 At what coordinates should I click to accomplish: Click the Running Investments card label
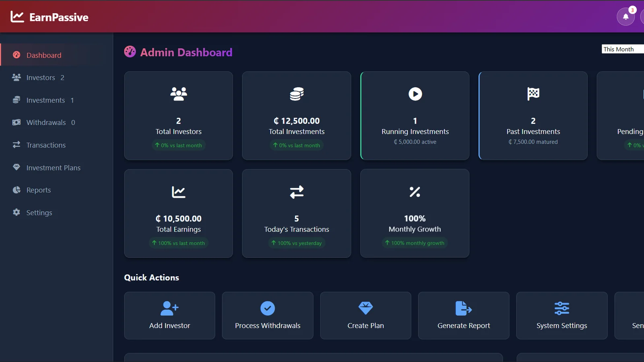click(x=415, y=132)
